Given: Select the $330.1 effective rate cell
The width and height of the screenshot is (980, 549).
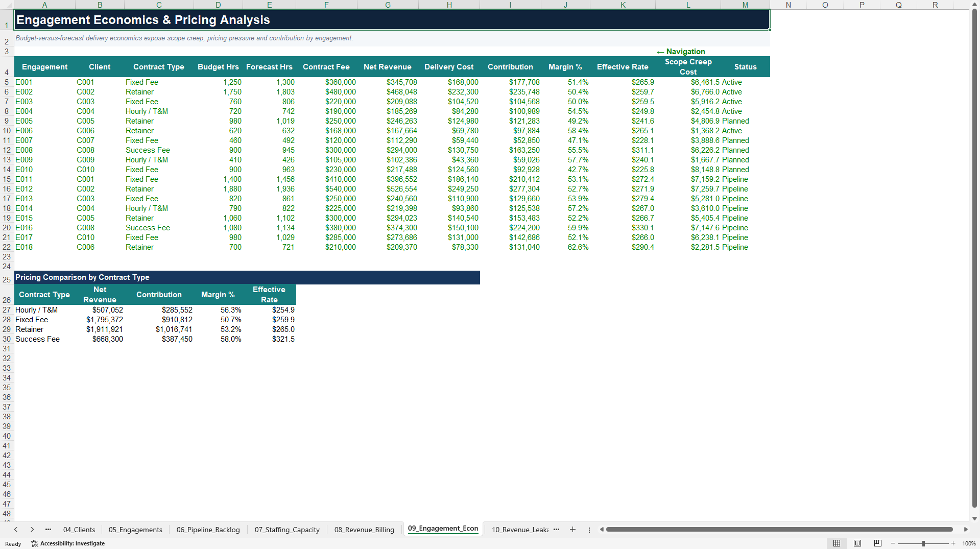Looking at the screenshot, I should 623,228.
